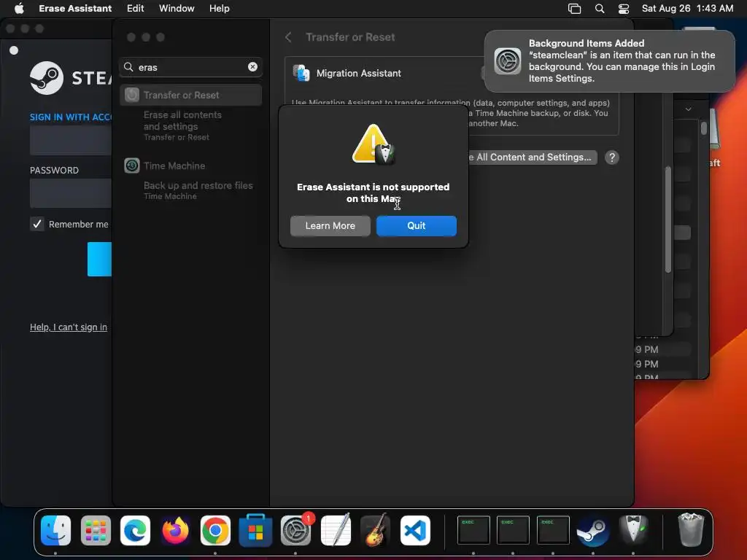Click the Erase Assistant tuxedo Dock icon

[x=633, y=530]
